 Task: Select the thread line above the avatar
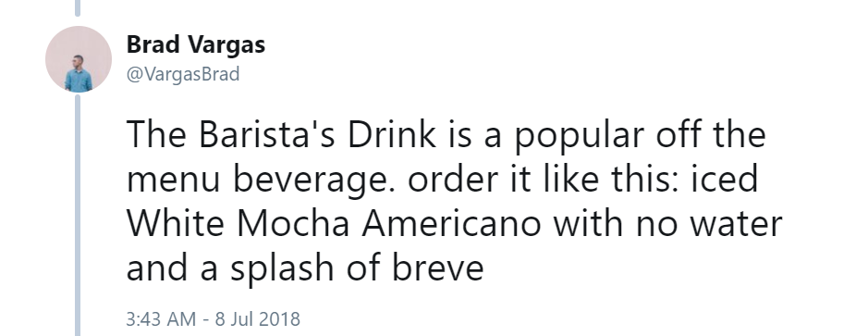pyautogui.click(x=78, y=7)
